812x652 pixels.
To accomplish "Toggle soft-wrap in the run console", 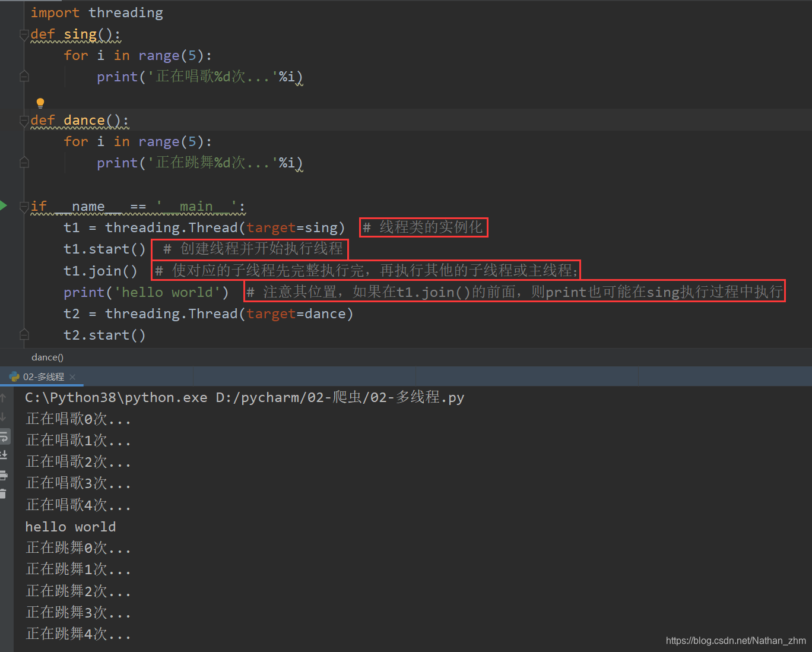I will (x=4, y=436).
